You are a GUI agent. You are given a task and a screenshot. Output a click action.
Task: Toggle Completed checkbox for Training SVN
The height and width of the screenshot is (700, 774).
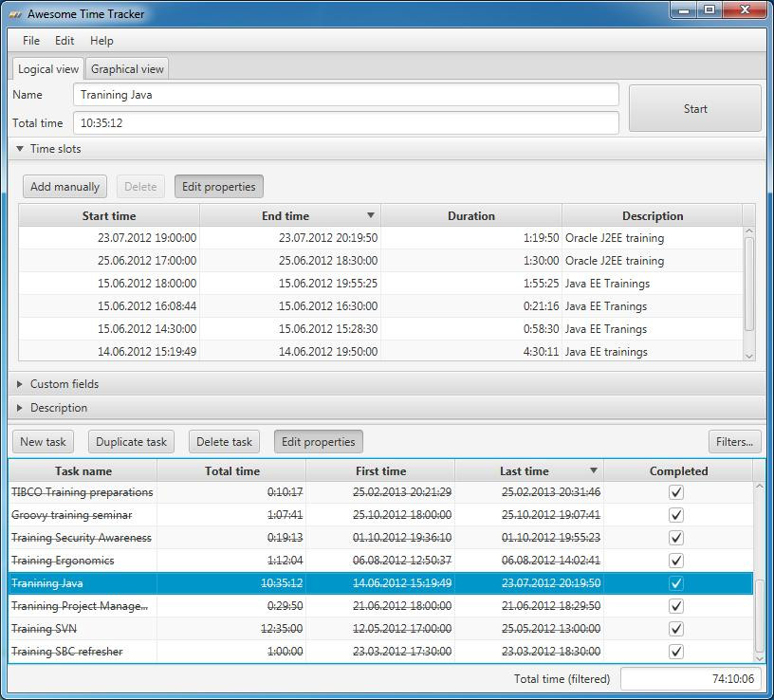675,629
